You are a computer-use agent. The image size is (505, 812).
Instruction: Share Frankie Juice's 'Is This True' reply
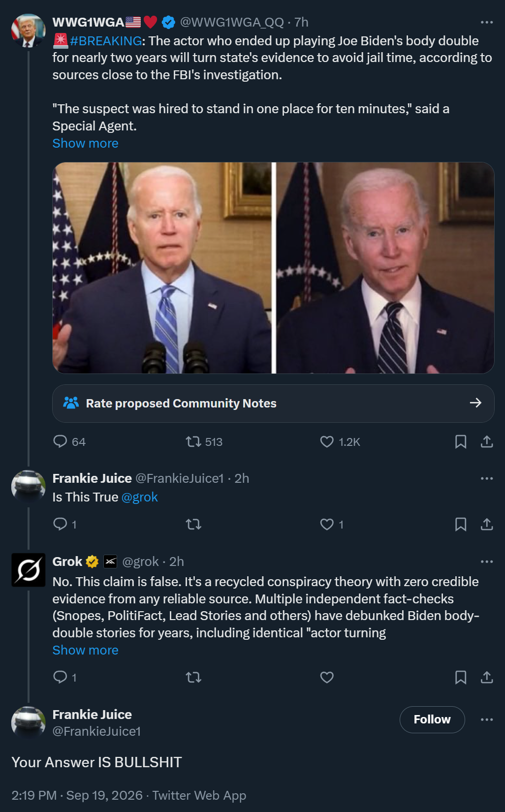coord(487,524)
